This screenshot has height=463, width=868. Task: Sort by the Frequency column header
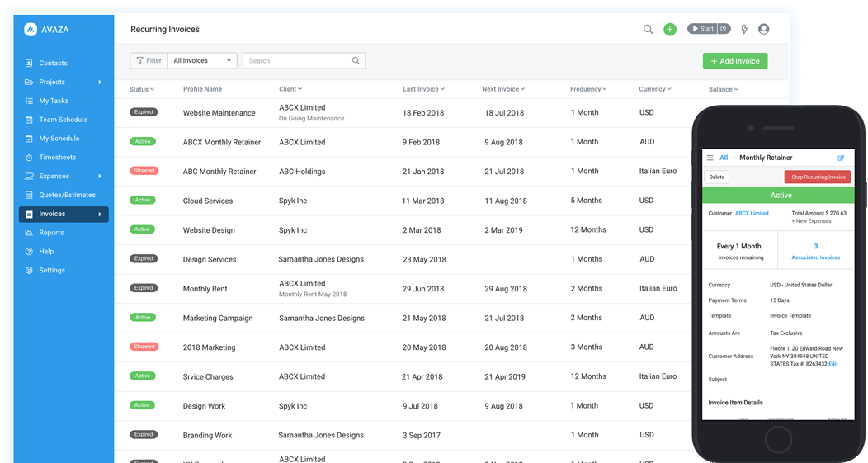point(588,89)
